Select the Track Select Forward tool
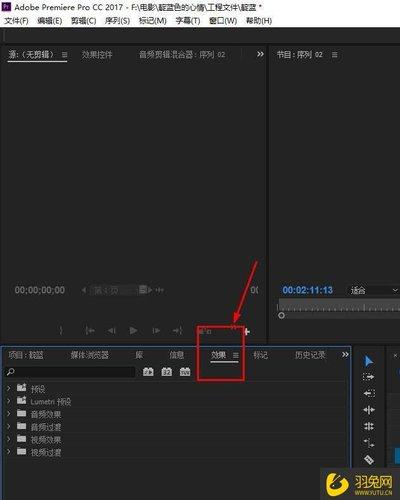The height and width of the screenshot is (500, 400). coord(368,377)
